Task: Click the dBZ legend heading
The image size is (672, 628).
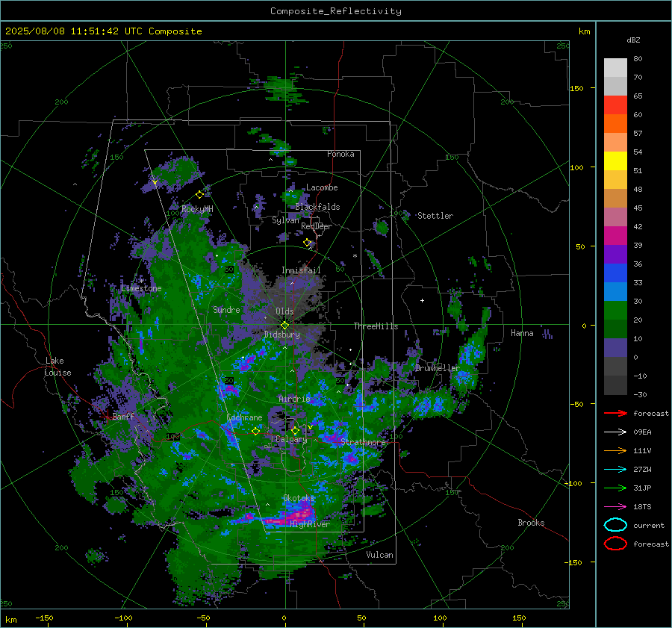Action: 633,40
